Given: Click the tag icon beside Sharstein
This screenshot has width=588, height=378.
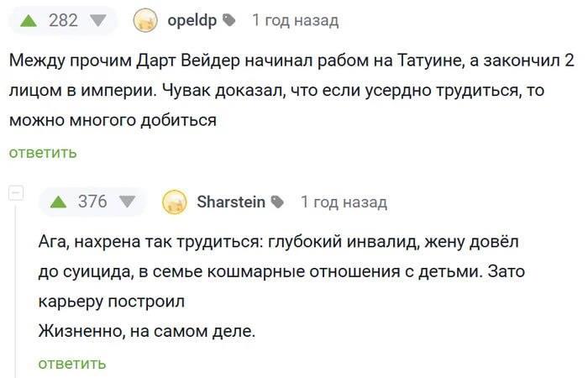Looking at the screenshot, I should click(278, 202).
